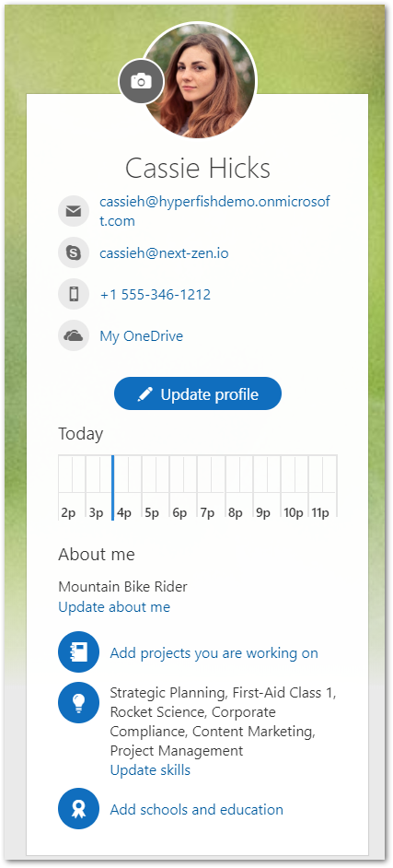393x868 pixels.
Task: Click the Skype icon
Action: tap(74, 252)
